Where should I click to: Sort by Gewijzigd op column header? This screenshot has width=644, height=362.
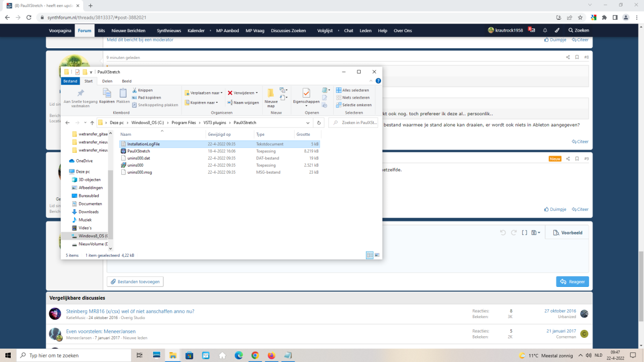[219, 134]
